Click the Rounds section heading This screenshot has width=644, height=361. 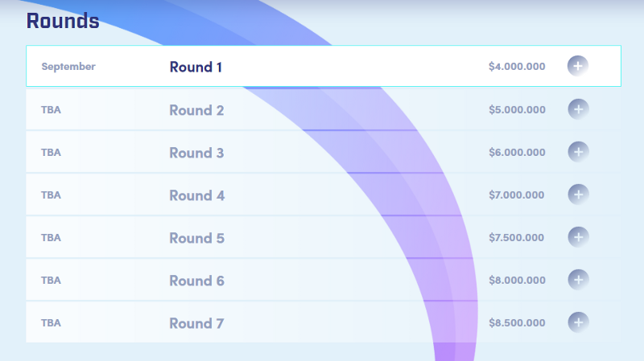pos(63,21)
